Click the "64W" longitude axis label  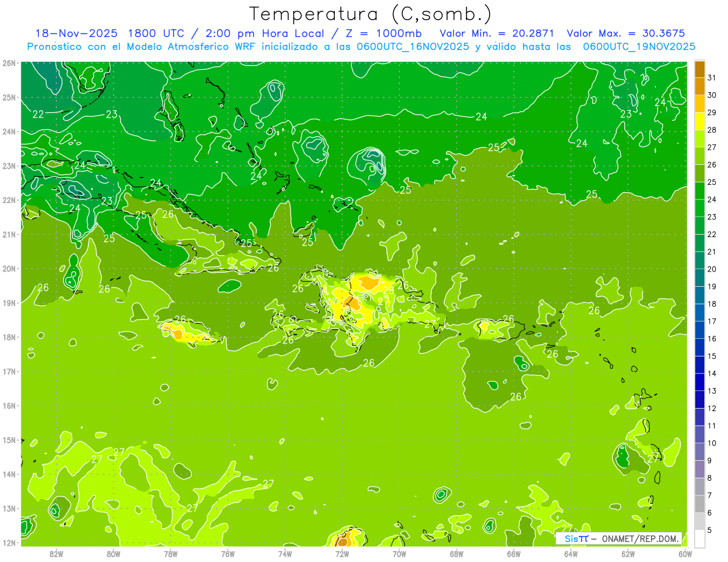point(571,554)
